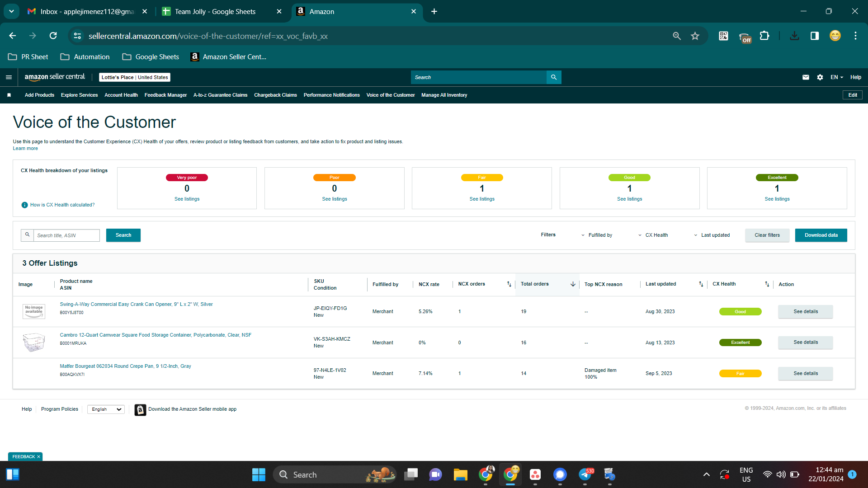868x488 pixels.
Task: Bookmark this page with the star icon
Action: [695, 36]
